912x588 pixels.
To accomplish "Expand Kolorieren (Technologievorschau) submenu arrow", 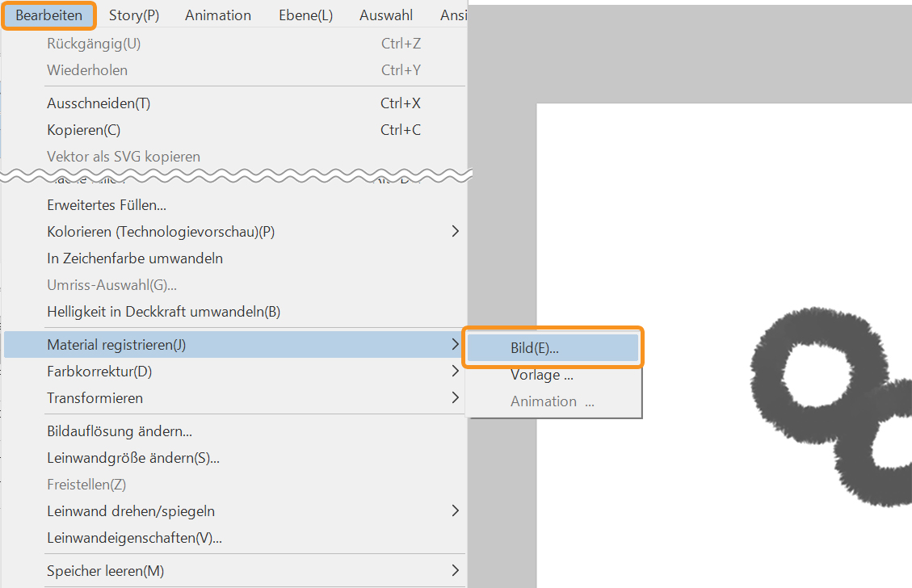I will (455, 232).
